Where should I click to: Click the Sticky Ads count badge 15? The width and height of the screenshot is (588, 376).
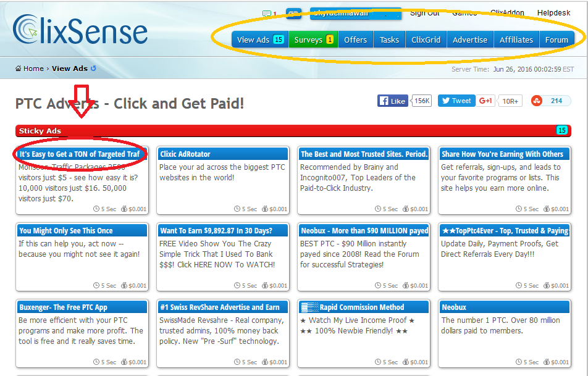pos(561,130)
